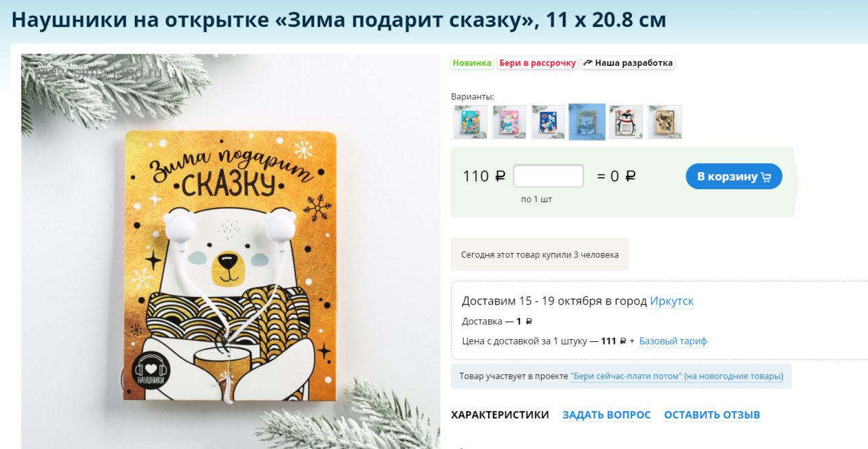Click the cart icon inside В корзину
This screenshot has width=868, height=449.
click(x=766, y=177)
